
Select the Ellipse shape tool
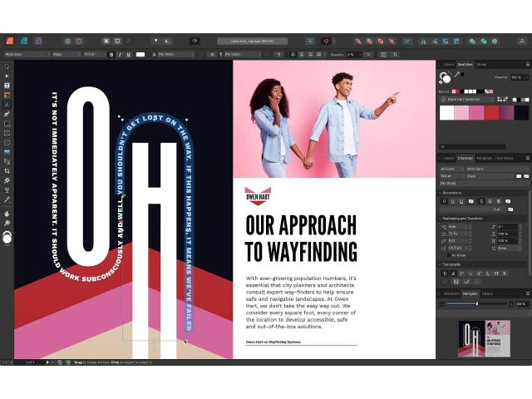(7, 142)
